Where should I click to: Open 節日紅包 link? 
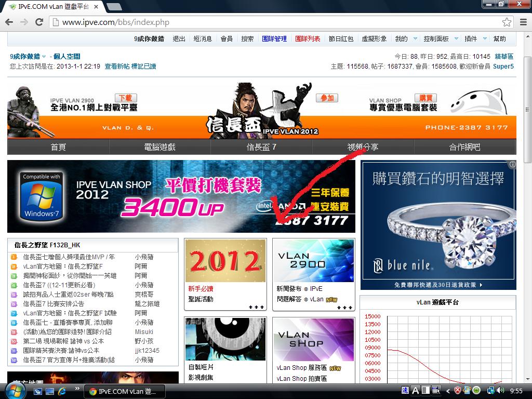click(x=341, y=38)
